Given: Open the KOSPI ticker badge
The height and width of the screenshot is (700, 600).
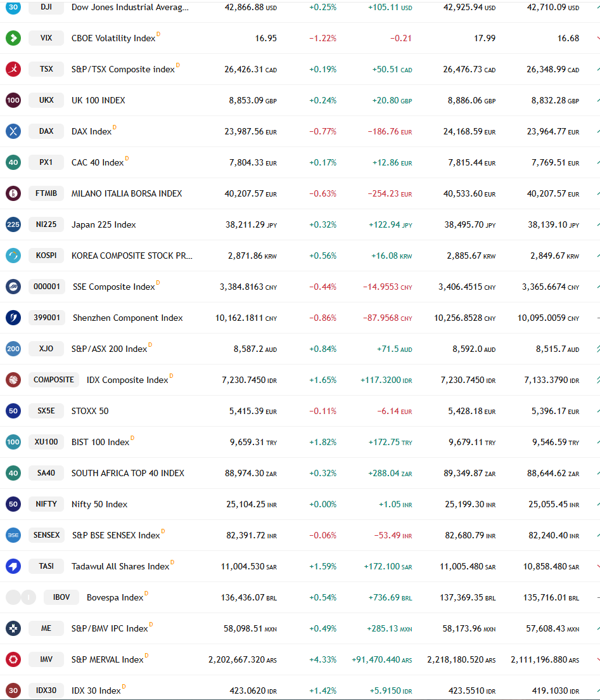Looking at the screenshot, I should coord(46,256).
